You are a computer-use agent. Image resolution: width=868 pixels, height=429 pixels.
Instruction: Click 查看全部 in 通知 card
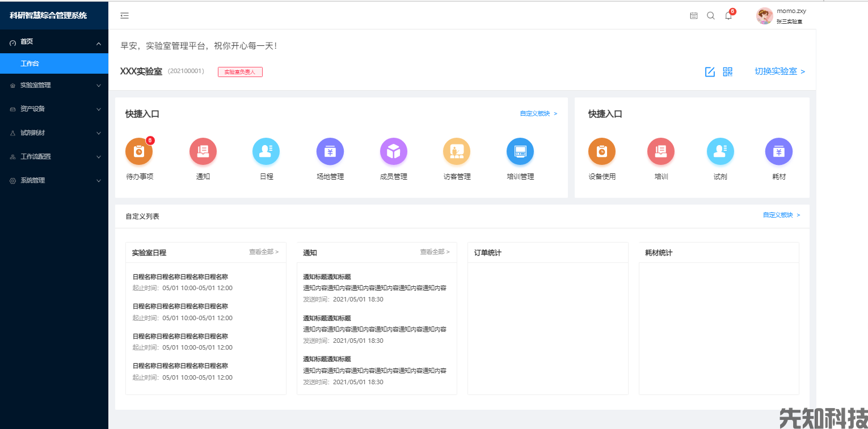(x=435, y=252)
